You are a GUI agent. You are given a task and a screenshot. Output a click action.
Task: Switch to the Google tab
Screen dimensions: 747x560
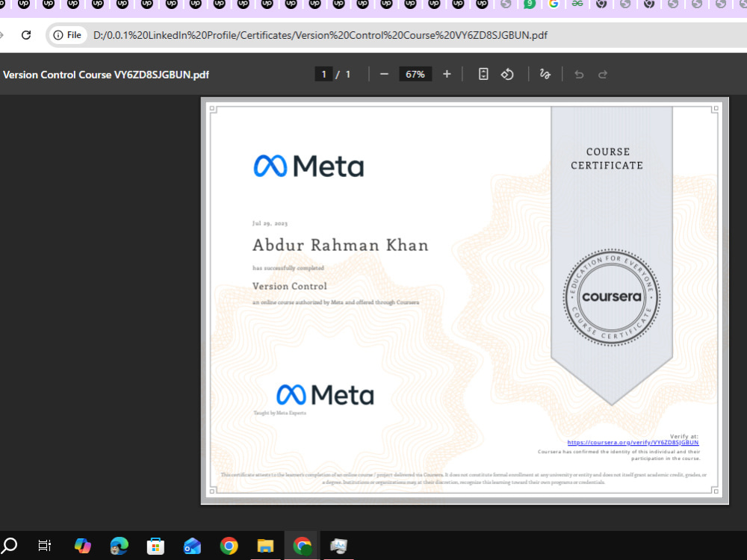pyautogui.click(x=554, y=4)
